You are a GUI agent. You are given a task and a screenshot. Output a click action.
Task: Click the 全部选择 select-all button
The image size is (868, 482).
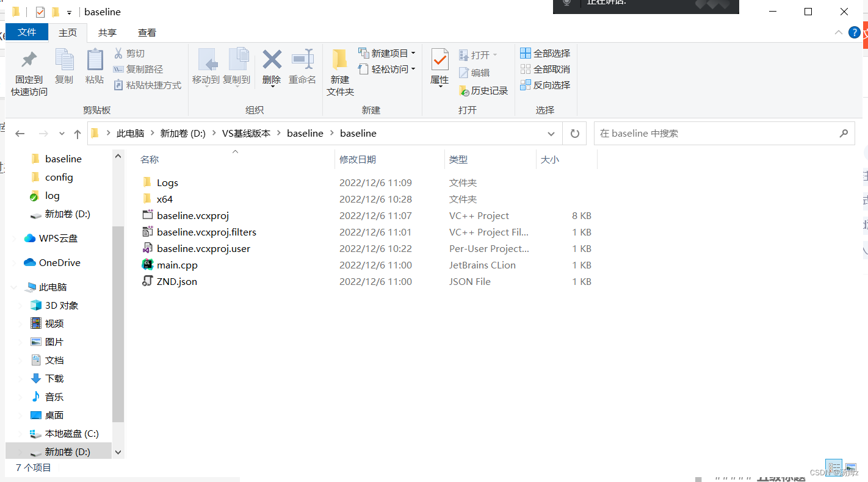(x=545, y=53)
